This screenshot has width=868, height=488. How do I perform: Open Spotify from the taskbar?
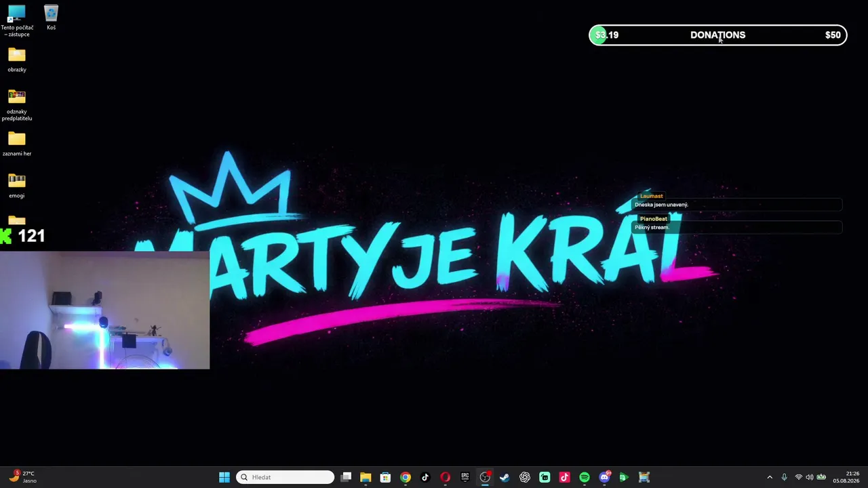(x=585, y=477)
